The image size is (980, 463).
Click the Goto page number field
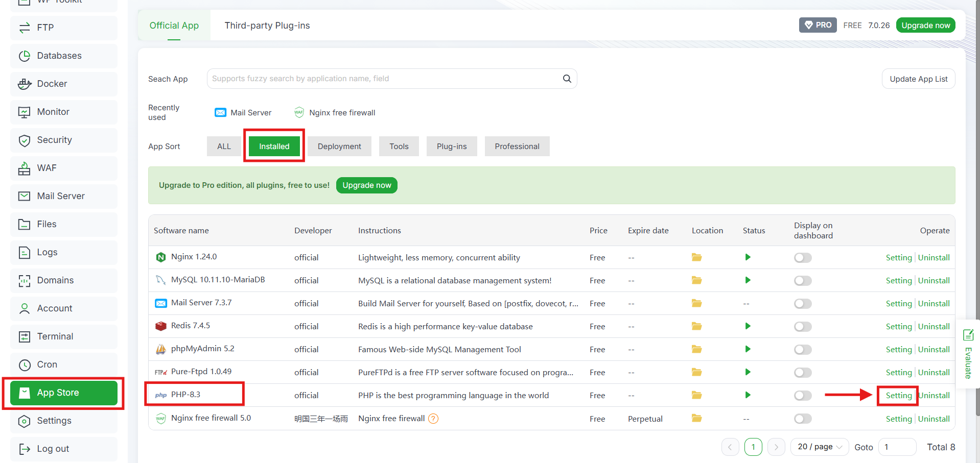point(897,447)
